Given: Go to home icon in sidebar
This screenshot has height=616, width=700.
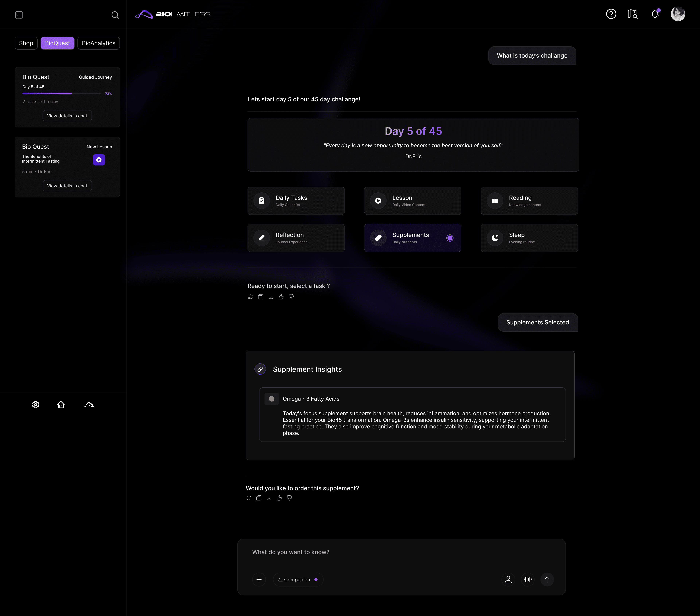Looking at the screenshot, I should pyautogui.click(x=61, y=405).
